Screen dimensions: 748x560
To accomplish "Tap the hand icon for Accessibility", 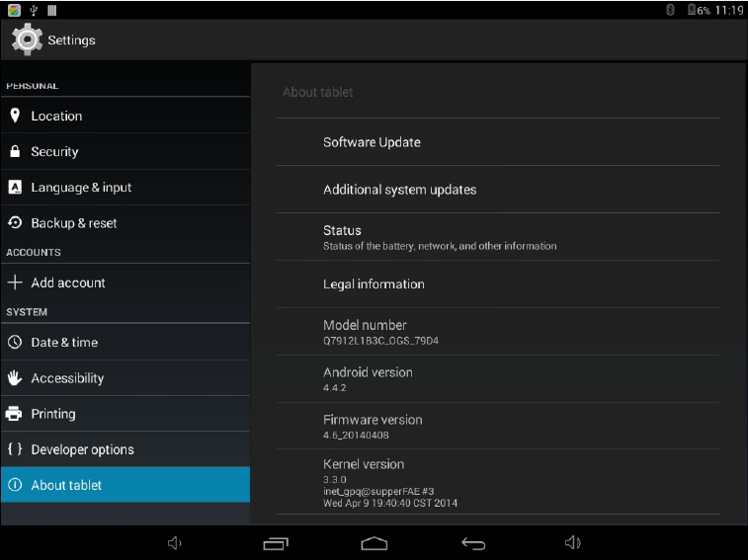I will [15, 378].
